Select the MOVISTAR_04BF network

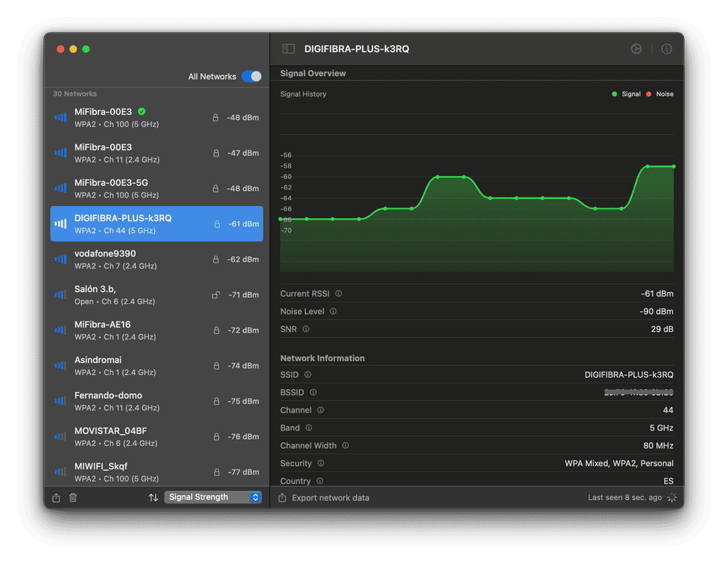pyautogui.click(x=156, y=436)
